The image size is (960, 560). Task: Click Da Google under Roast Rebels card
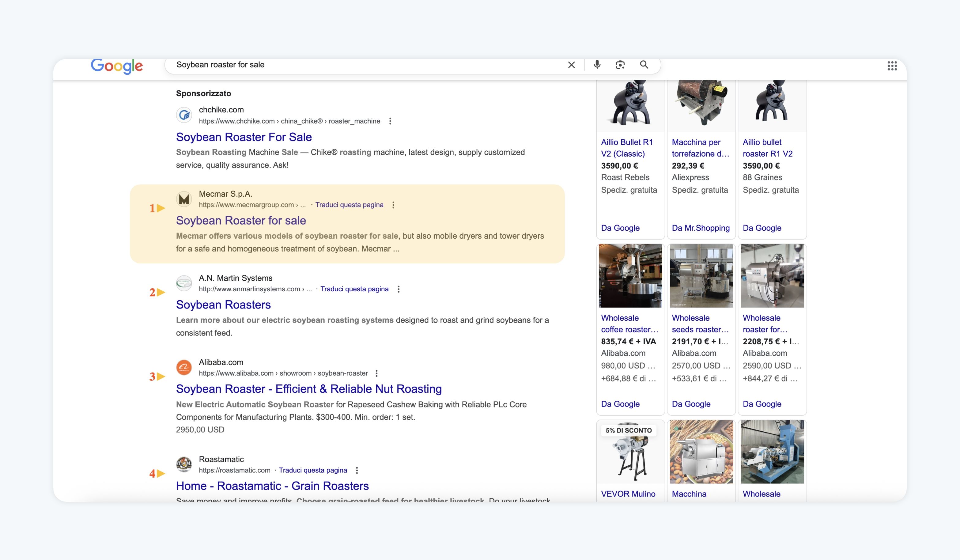[620, 228]
